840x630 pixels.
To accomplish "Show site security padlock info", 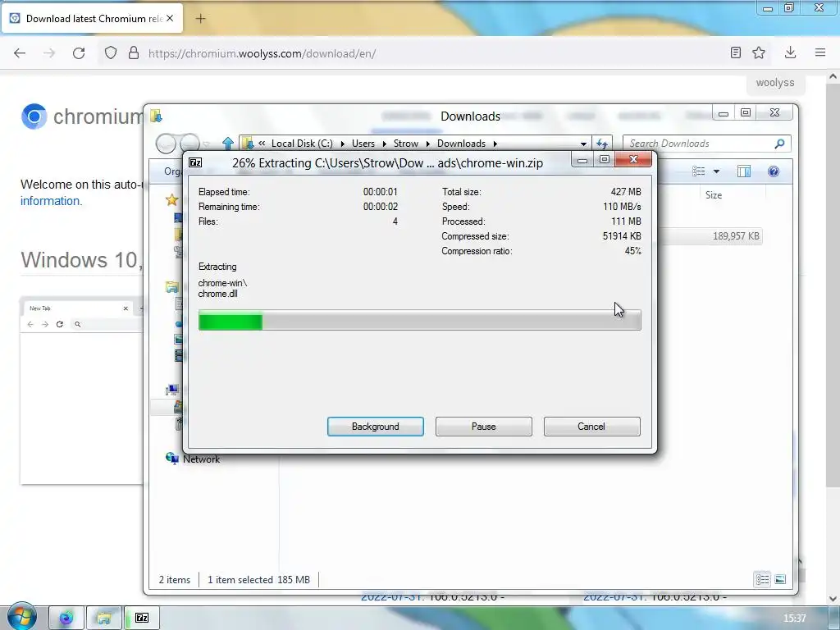I will click(134, 53).
